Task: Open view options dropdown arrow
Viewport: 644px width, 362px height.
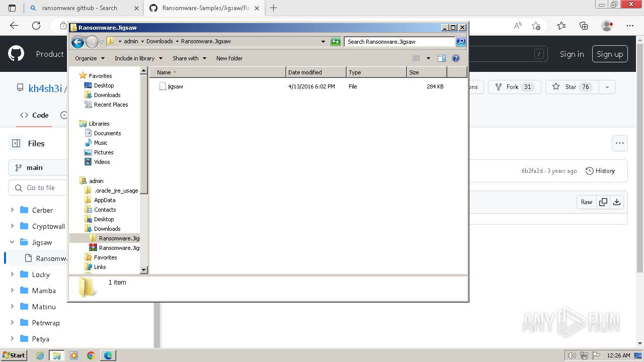Action: coord(428,58)
